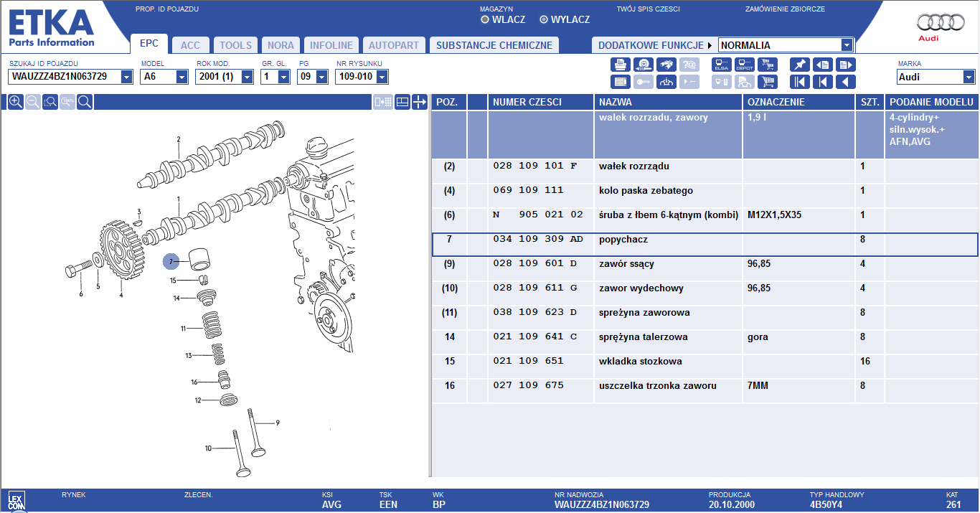Open the Szukaj ID Pojazdu VIN dropdown
This screenshot has height=513, width=980.
coord(127,77)
